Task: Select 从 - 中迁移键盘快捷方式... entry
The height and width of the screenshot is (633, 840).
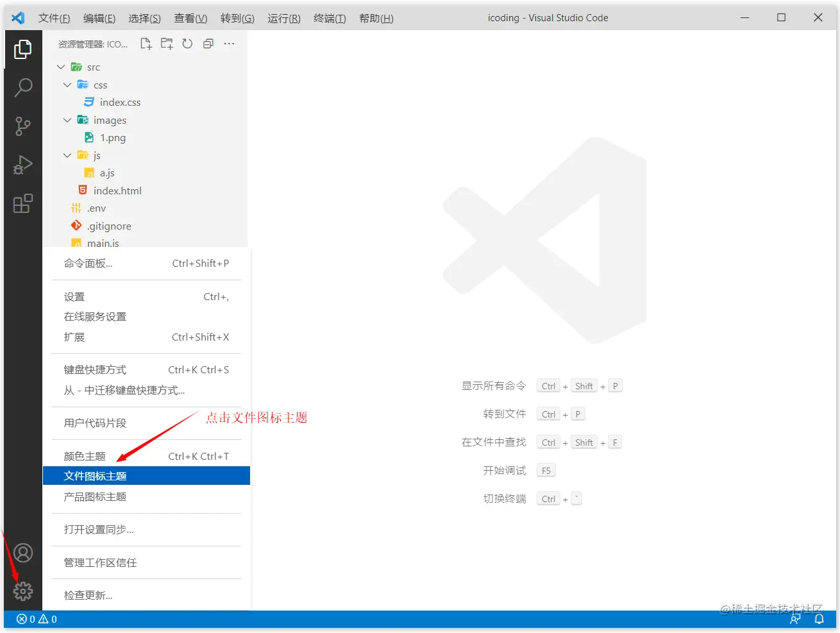Action: click(146, 390)
